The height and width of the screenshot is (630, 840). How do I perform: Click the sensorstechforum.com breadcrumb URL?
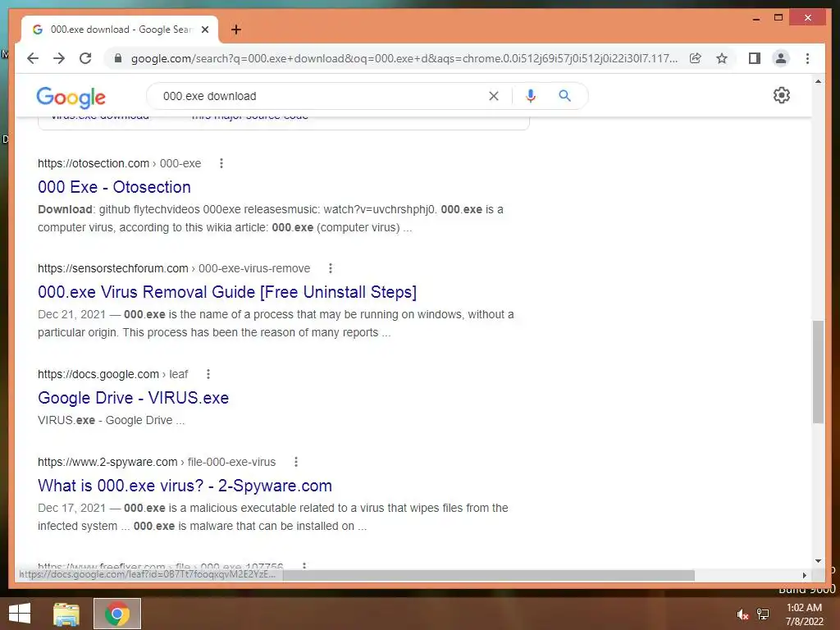(x=174, y=268)
